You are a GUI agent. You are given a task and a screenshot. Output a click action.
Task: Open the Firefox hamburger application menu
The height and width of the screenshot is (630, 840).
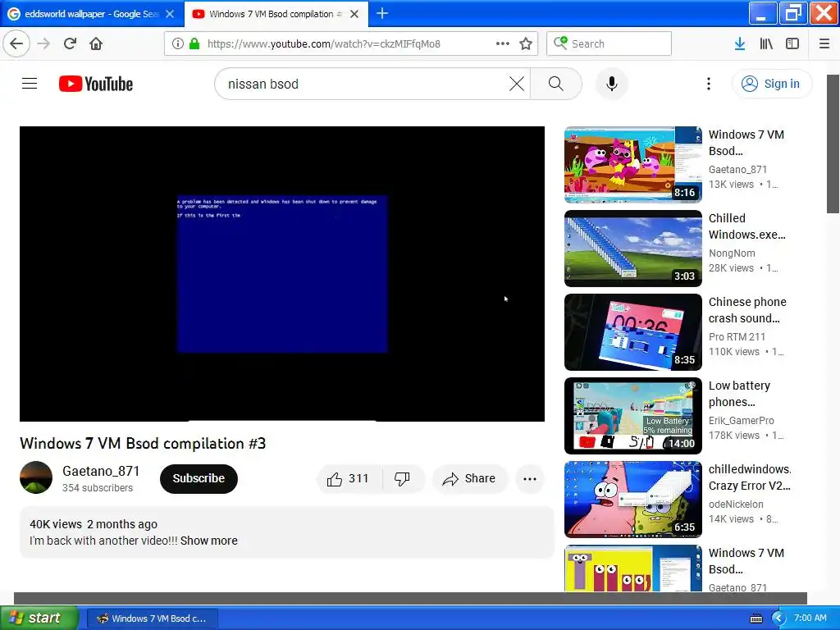point(824,43)
